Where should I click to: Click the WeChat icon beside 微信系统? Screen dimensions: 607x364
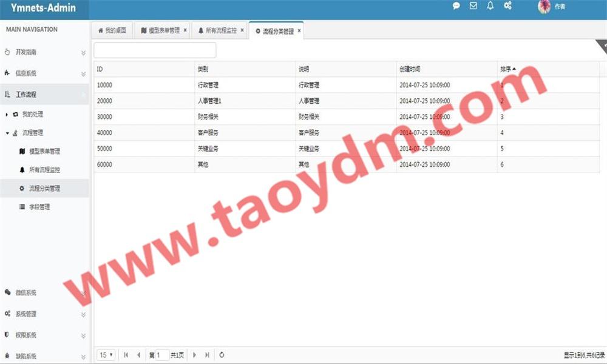coord(7,292)
